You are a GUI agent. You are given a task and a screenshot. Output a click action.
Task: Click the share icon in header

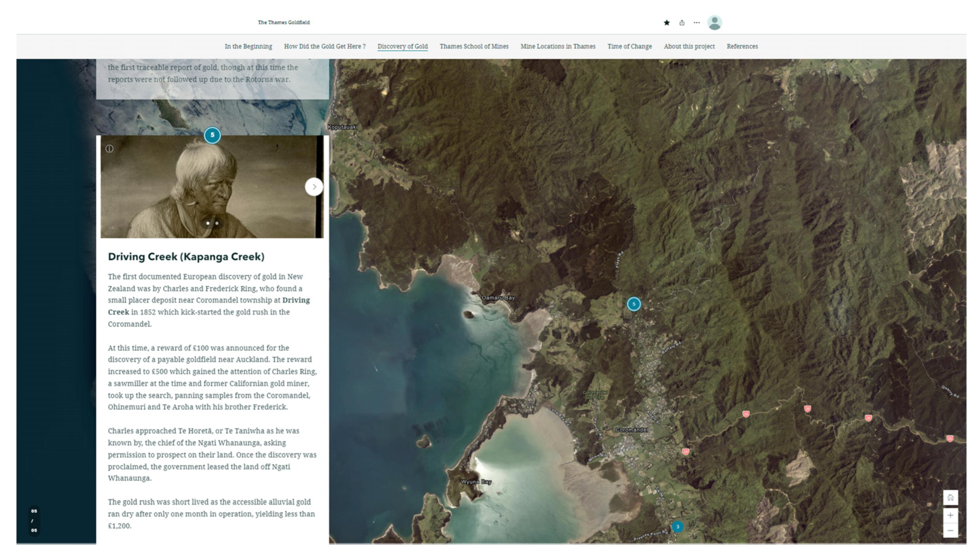[x=682, y=23]
